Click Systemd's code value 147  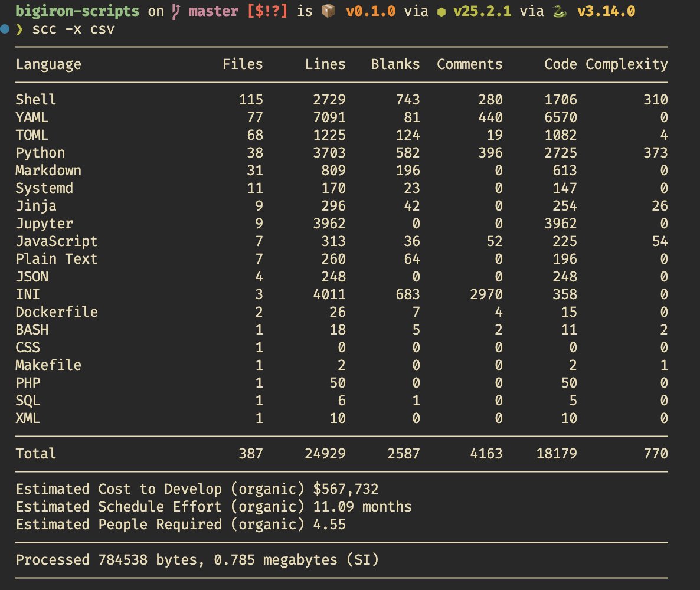pyautogui.click(x=565, y=188)
